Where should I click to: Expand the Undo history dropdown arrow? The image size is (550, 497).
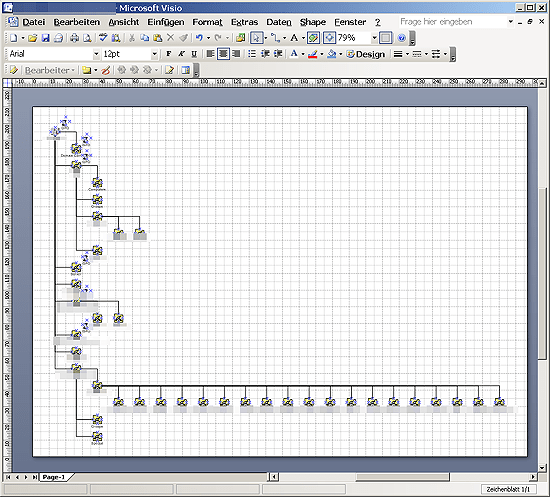pos(208,38)
